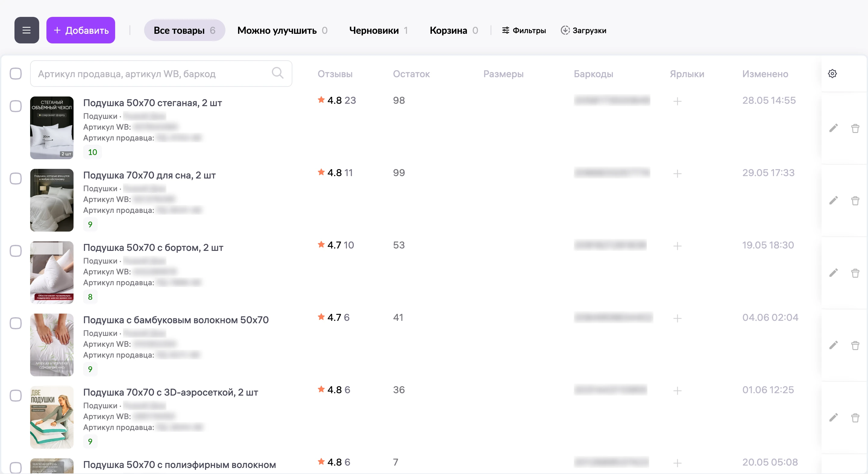The image size is (868, 474).
Task: Check the бамбуковым волокном pillow row
Action: [15, 323]
